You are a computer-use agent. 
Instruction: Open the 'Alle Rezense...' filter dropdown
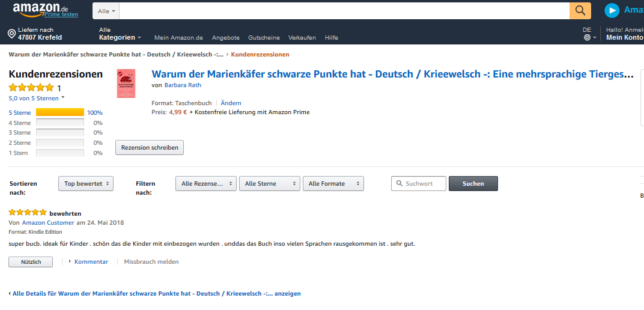tap(206, 183)
